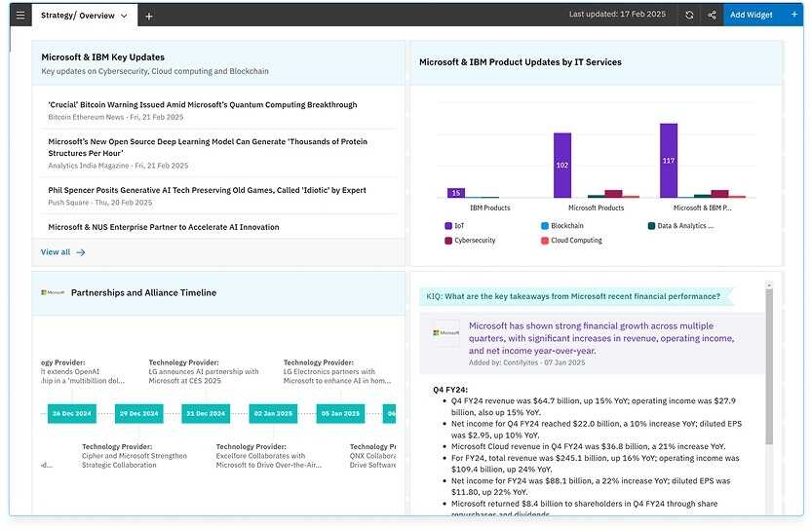The width and height of the screenshot is (812, 530).
Task: Click the KIQ panel vertical scrollbar
Action: (x=769, y=366)
